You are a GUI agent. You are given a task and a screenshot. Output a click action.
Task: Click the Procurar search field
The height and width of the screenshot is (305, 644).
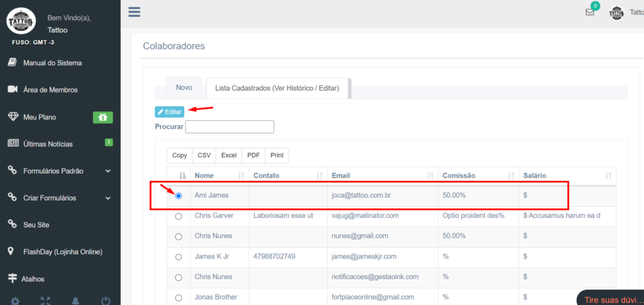pos(230,126)
